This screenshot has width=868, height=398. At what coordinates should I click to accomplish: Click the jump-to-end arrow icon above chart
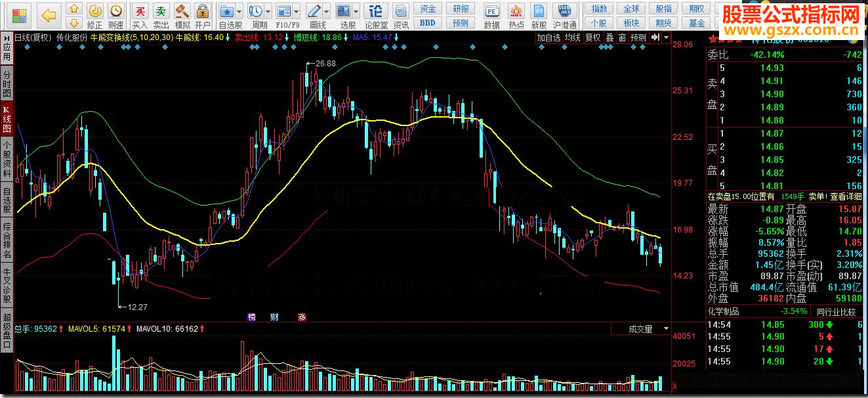point(655,37)
